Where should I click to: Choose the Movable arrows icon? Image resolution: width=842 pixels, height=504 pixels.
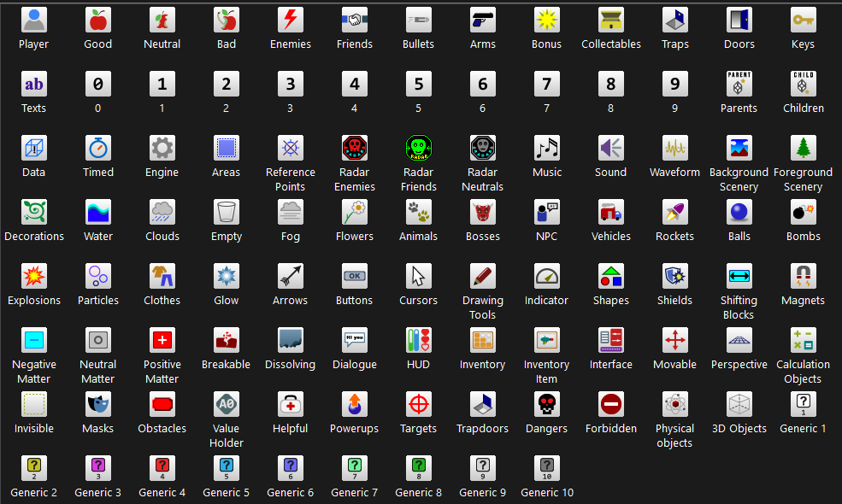point(675,340)
